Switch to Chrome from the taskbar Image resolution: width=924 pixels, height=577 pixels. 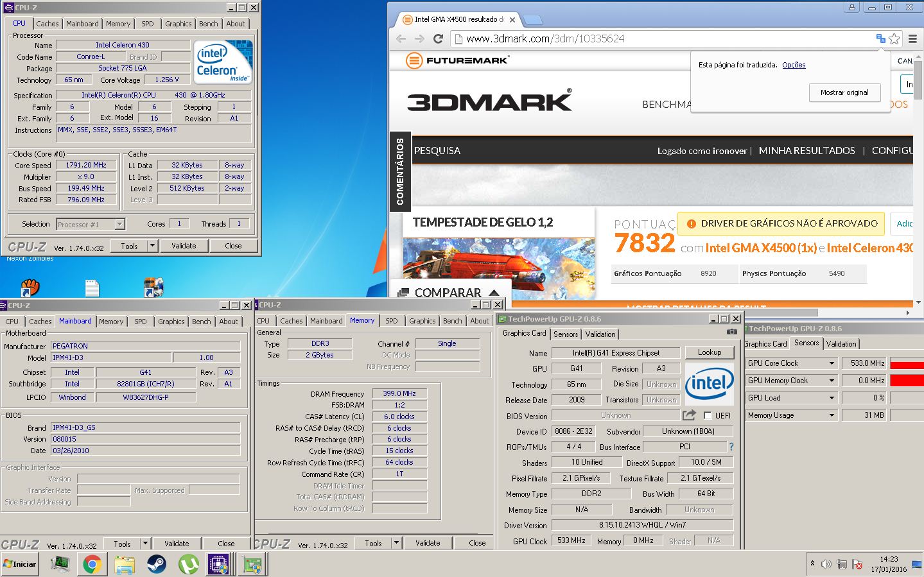point(92,564)
